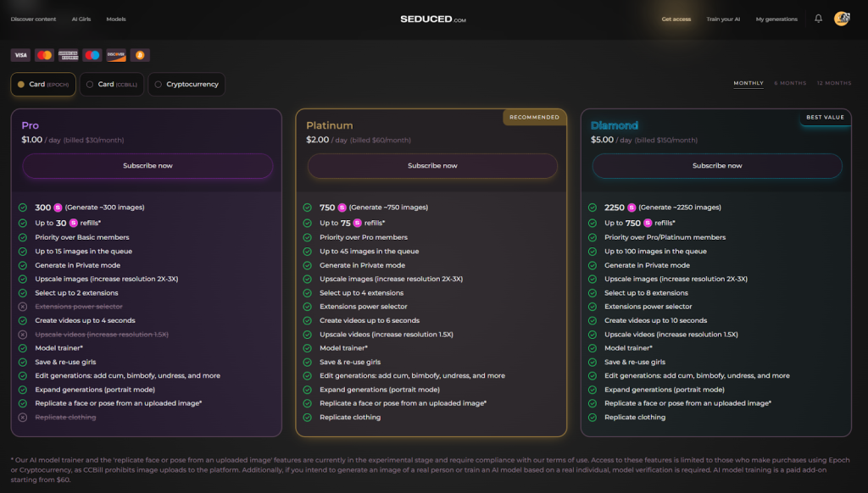The image size is (868, 493).
Task: Click the check icon beside Priority over Pro/Platinum members
Action: point(593,237)
